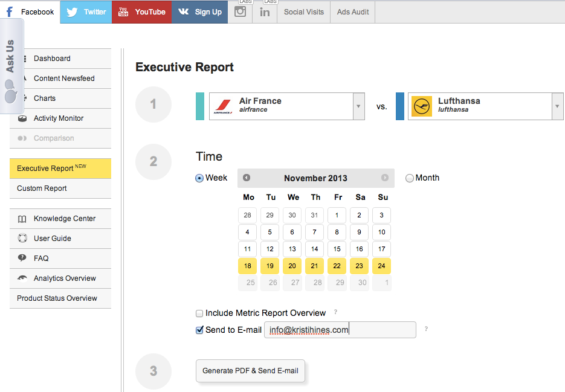565x392 pixels.
Task: Open Custom Report in the sidebar
Action: pos(60,188)
